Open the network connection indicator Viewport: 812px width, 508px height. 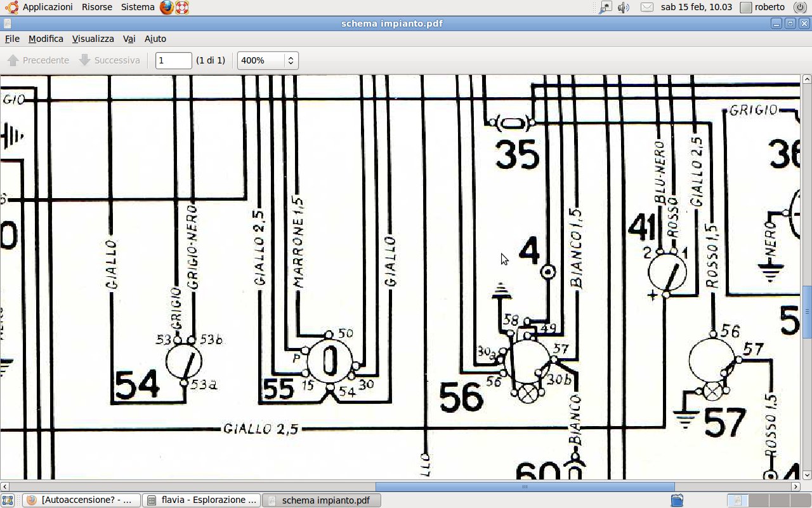(606, 8)
